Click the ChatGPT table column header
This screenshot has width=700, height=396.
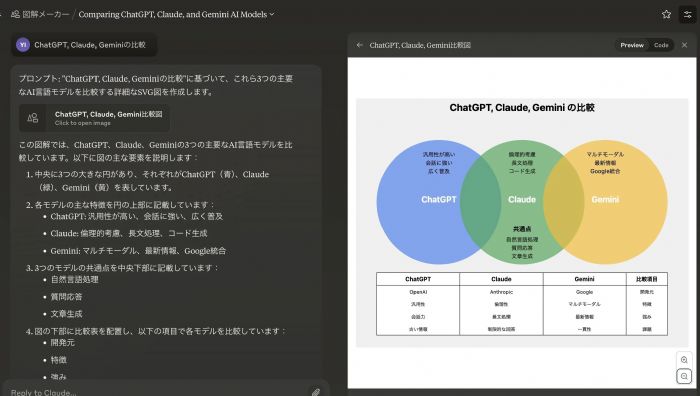(418, 279)
